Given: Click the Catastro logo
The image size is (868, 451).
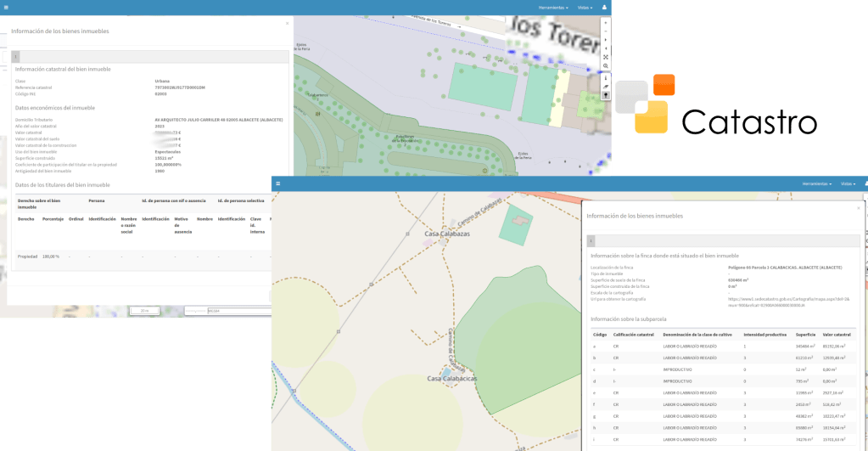Looking at the screenshot, I should [717, 106].
